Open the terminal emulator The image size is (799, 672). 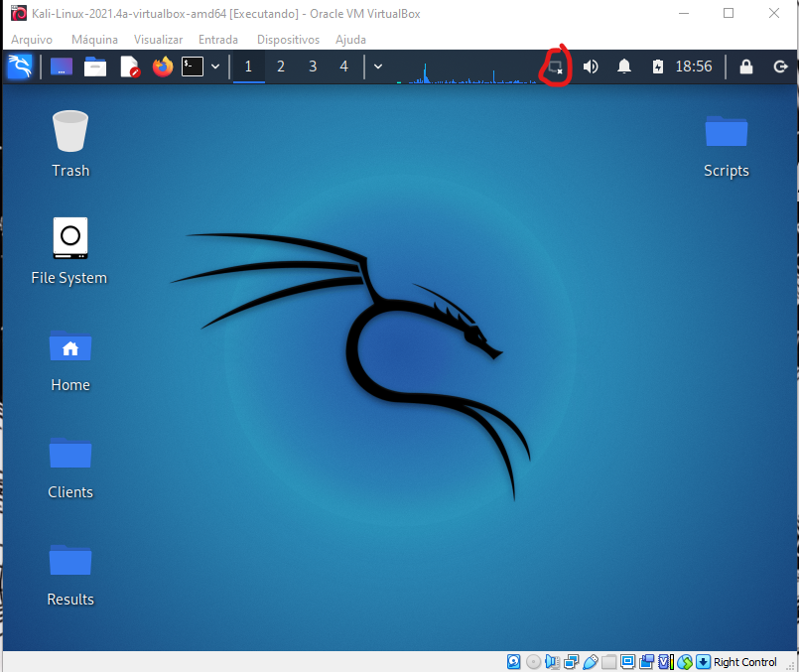click(x=193, y=67)
